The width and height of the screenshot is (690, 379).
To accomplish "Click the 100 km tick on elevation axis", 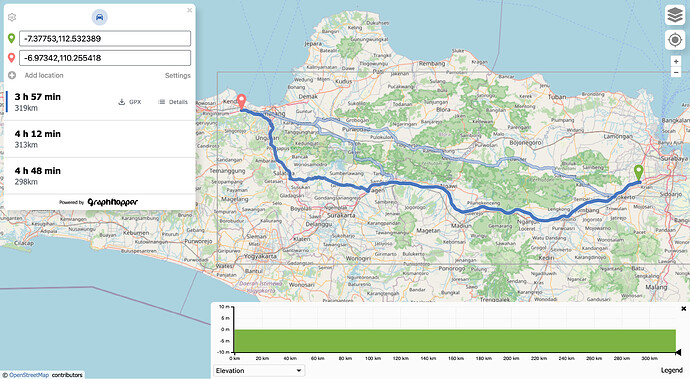I will point(373,358).
